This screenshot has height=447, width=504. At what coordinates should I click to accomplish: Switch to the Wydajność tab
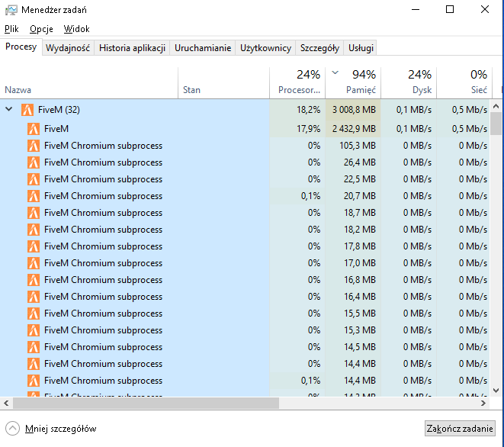(x=68, y=48)
